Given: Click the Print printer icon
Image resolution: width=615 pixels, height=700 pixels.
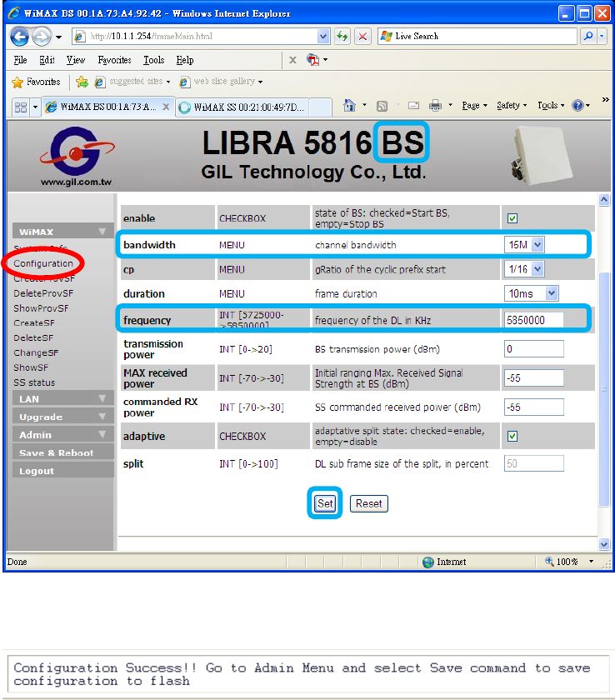Looking at the screenshot, I should pyautogui.click(x=435, y=106).
